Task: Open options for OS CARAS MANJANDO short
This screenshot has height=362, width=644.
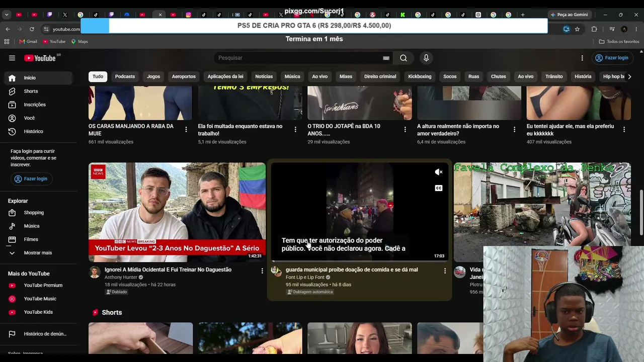Action: coord(186,129)
